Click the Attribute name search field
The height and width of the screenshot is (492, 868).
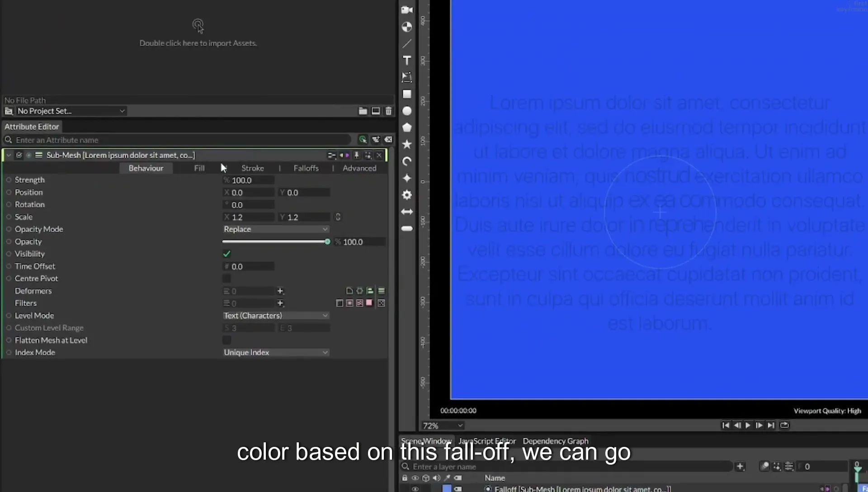coord(181,140)
